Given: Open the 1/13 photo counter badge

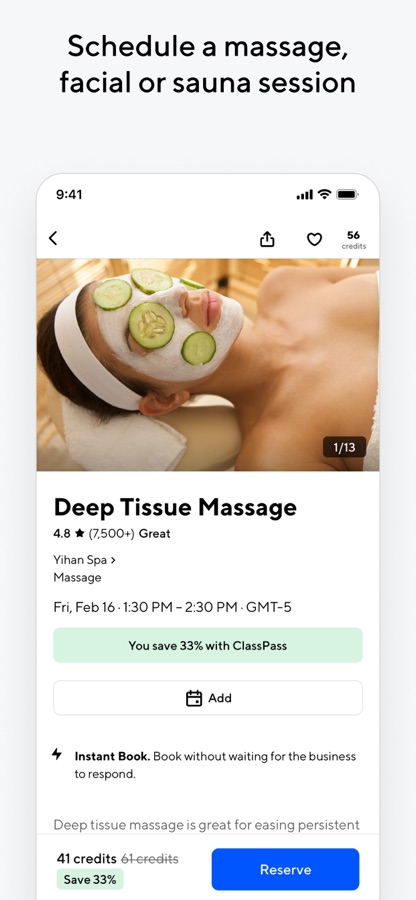Looking at the screenshot, I should 344,447.
